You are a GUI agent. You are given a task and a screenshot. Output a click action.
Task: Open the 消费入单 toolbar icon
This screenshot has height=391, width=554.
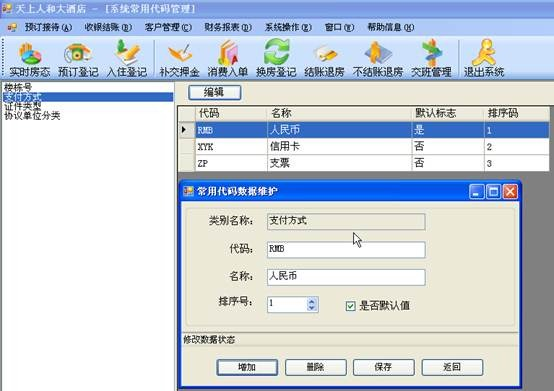(228, 59)
